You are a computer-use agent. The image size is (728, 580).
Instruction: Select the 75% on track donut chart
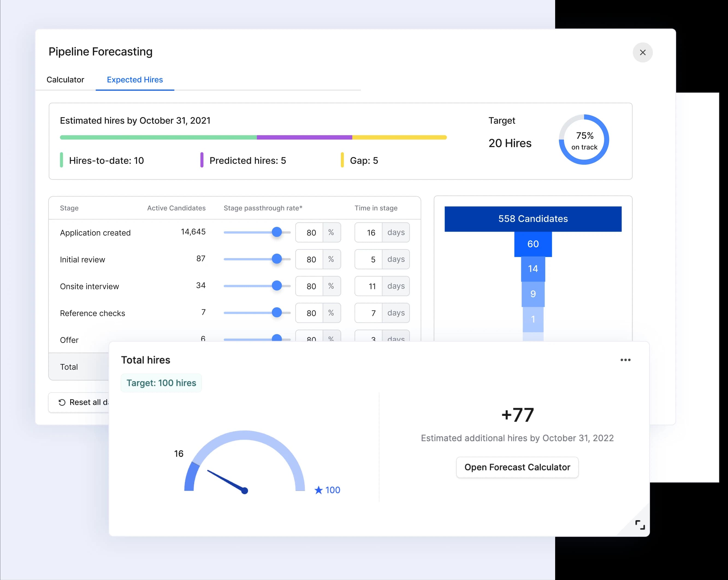click(584, 140)
